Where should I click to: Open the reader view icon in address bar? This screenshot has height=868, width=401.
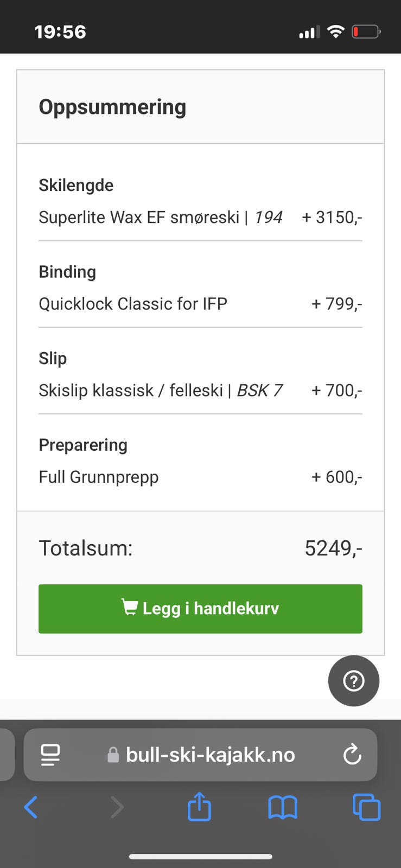tap(50, 754)
